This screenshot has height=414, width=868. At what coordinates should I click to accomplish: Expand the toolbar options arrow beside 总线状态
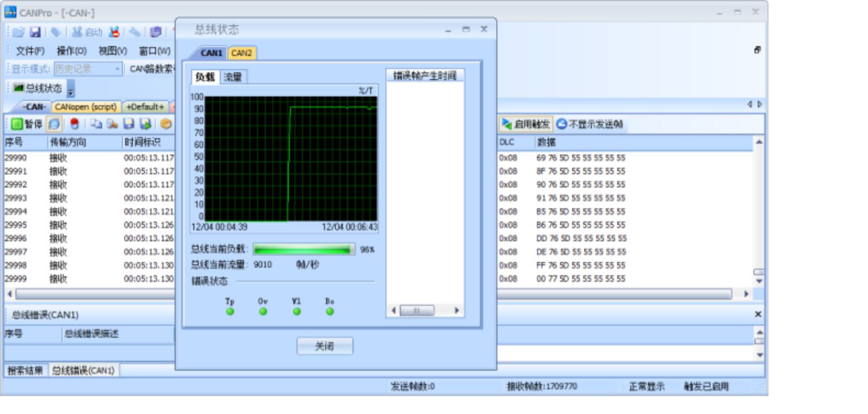click(x=71, y=90)
